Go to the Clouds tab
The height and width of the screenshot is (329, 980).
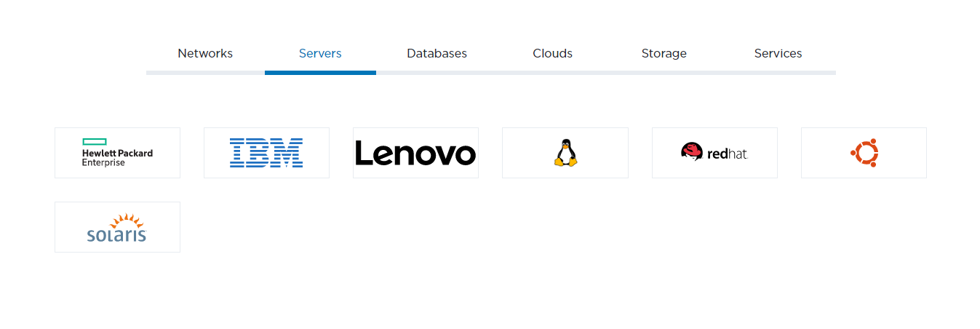(x=552, y=53)
